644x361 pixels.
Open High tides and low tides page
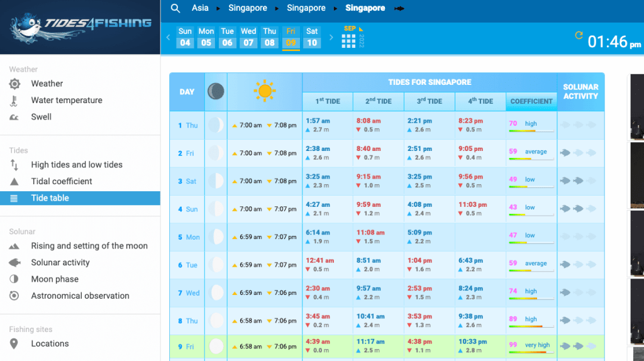point(77,165)
